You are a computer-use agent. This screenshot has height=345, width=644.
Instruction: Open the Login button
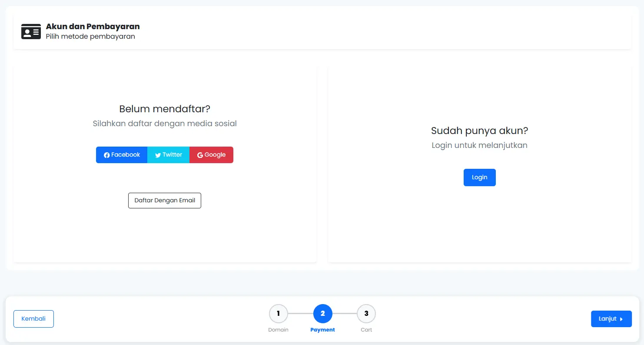click(480, 178)
